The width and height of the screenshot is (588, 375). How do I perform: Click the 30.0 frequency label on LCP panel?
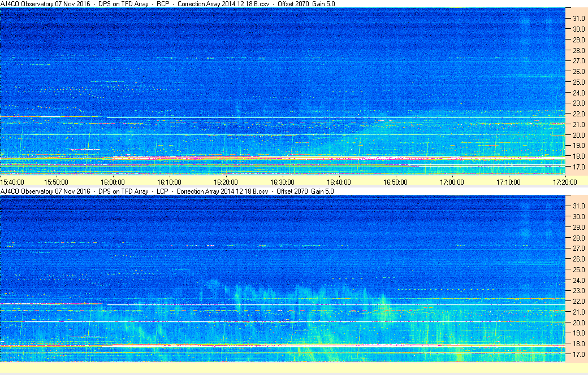(578, 216)
